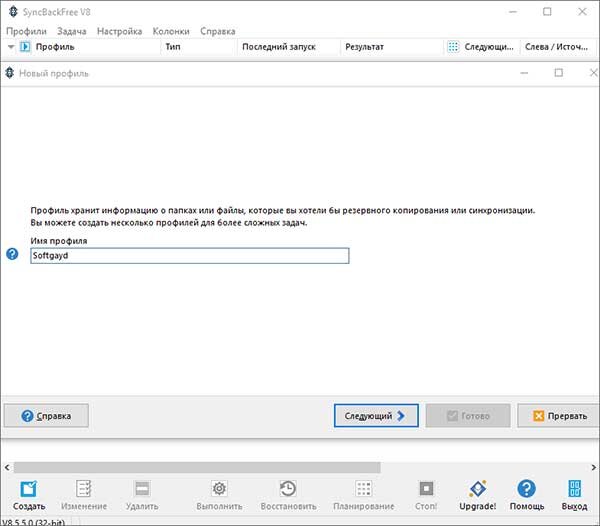
Task: Click the V8.5.5.0 (32-bit) status bar text
Action: point(33,522)
